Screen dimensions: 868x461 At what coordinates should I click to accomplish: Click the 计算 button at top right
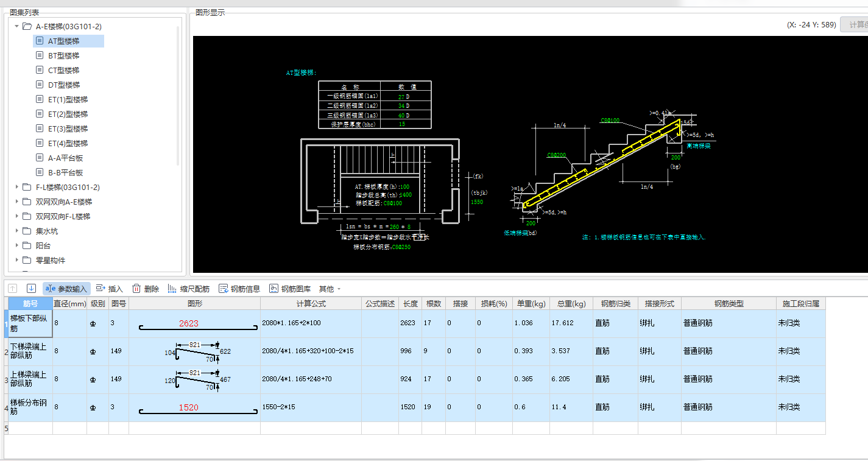coord(854,24)
